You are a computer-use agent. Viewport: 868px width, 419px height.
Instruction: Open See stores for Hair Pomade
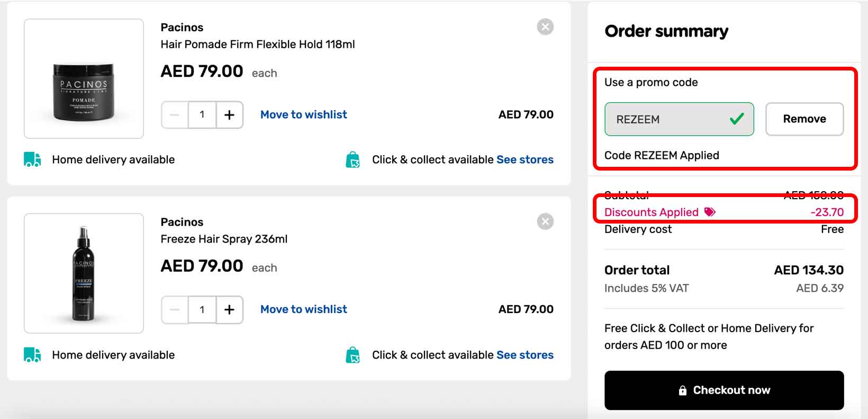pos(525,159)
